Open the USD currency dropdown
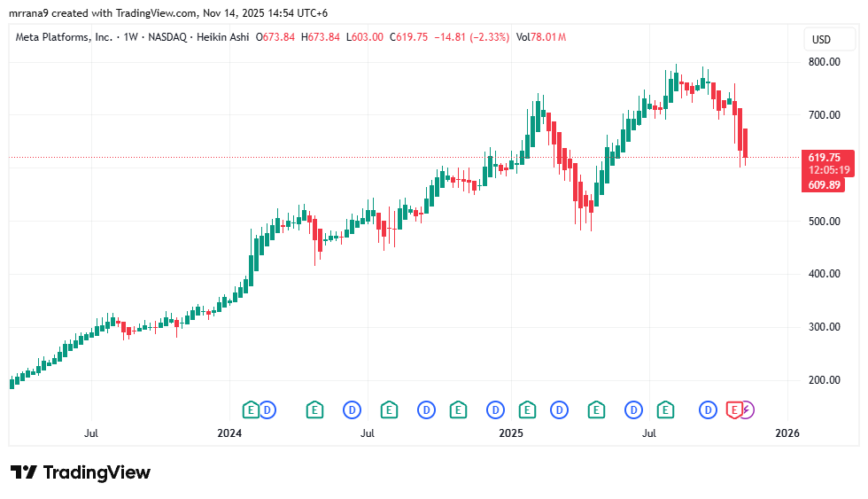This screenshot has width=868, height=499. [x=821, y=40]
